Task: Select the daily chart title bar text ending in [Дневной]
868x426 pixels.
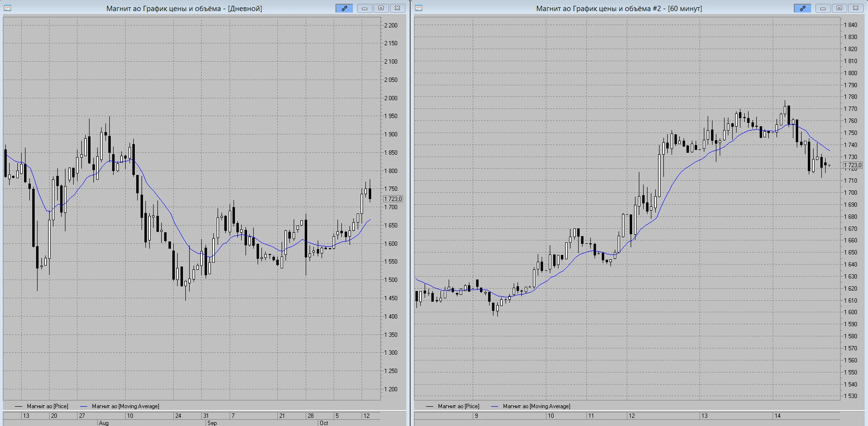Action: pyautogui.click(x=184, y=9)
